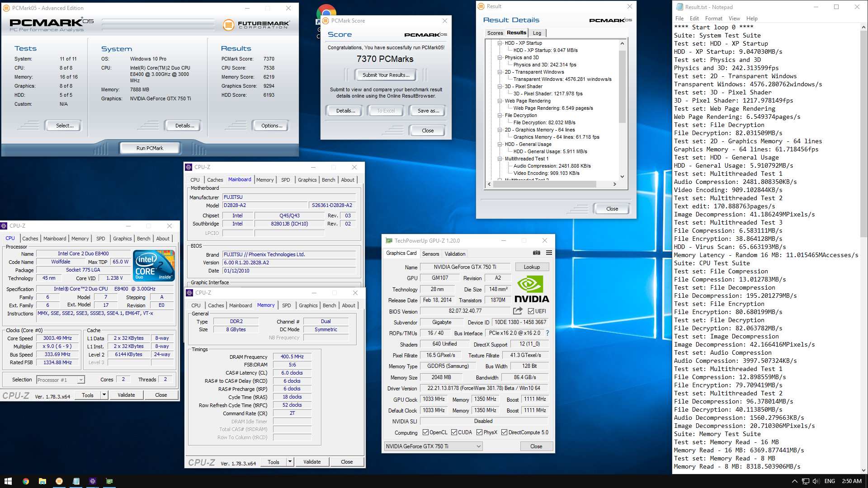Image resolution: width=868 pixels, height=488 pixels.
Task: Open Chrome from the taskbar
Action: 26,481
